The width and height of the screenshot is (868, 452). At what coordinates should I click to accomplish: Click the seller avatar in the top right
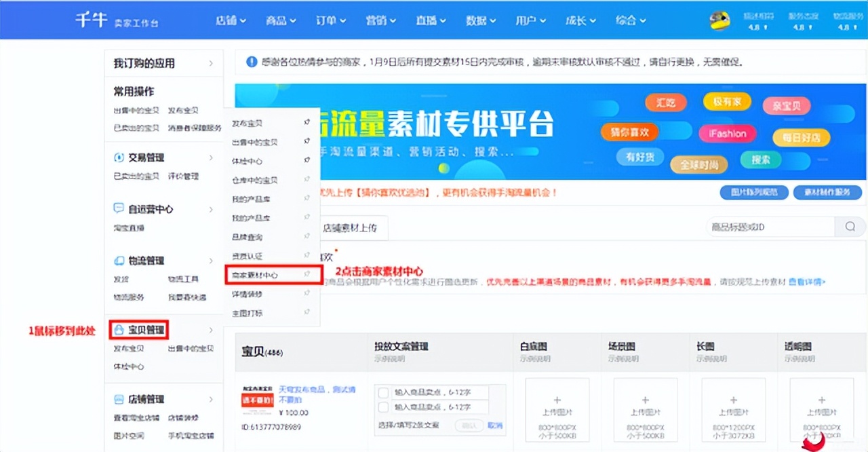pyautogui.click(x=720, y=20)
